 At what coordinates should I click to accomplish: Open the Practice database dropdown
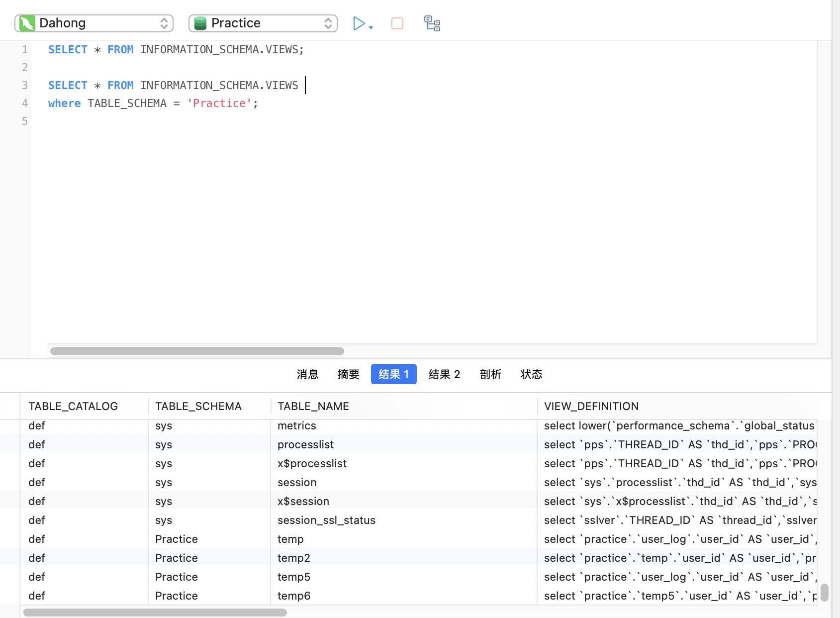pyautogui.click(x=263, y=23)
